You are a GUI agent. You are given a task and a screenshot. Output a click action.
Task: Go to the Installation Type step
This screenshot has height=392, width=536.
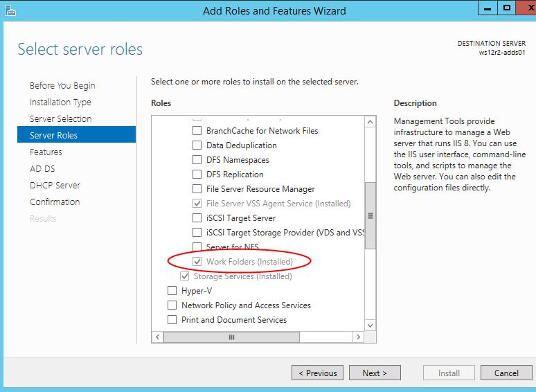point(60,102)
